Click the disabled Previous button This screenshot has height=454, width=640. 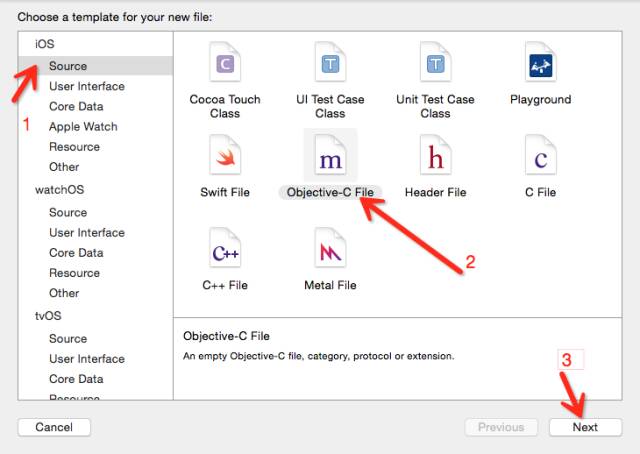pyautogui.click(x=501, y=427)
